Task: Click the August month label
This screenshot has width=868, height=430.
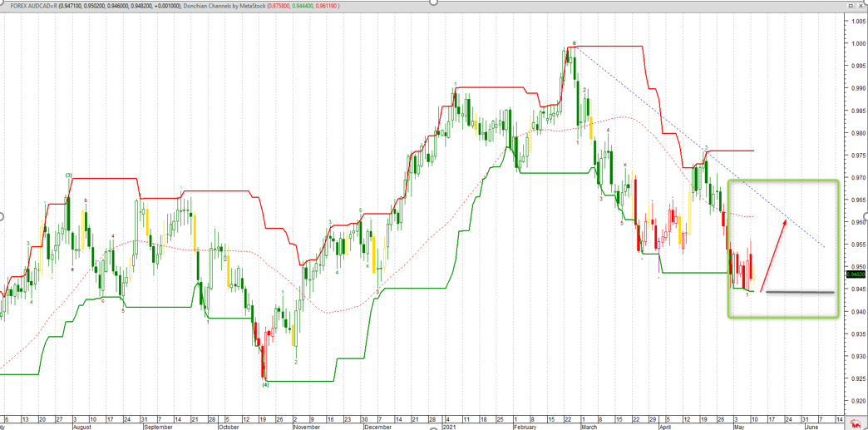Action: [83, 427]
